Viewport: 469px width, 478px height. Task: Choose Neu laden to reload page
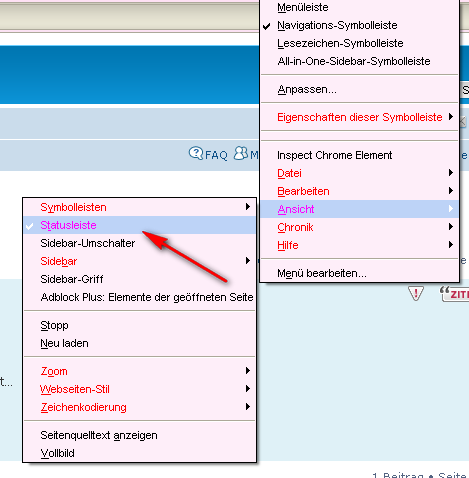(139, 343)
